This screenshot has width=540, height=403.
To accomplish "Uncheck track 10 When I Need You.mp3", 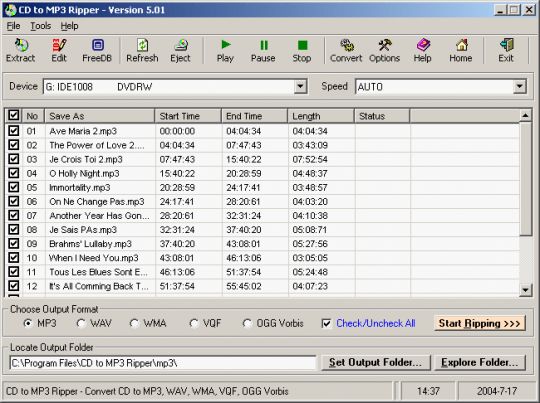I will coord(14,258).
